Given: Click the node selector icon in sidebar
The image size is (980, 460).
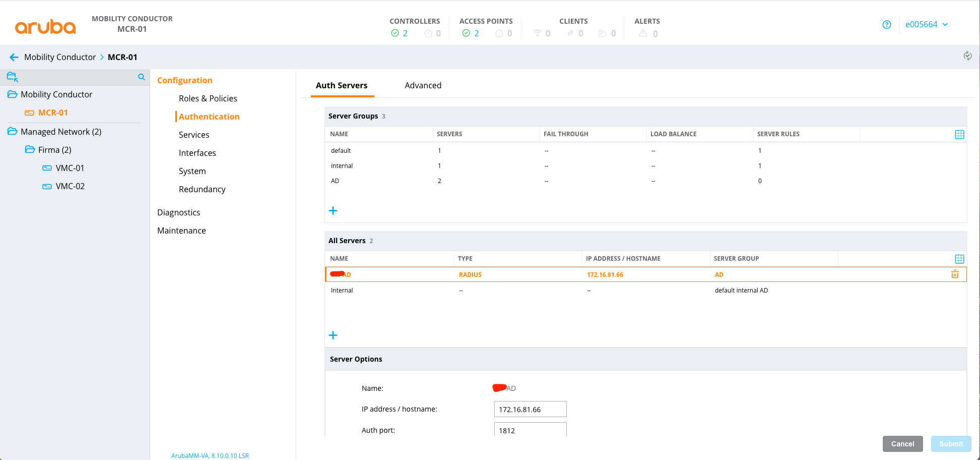Looking at the screenshot, I should click(13, 77).
